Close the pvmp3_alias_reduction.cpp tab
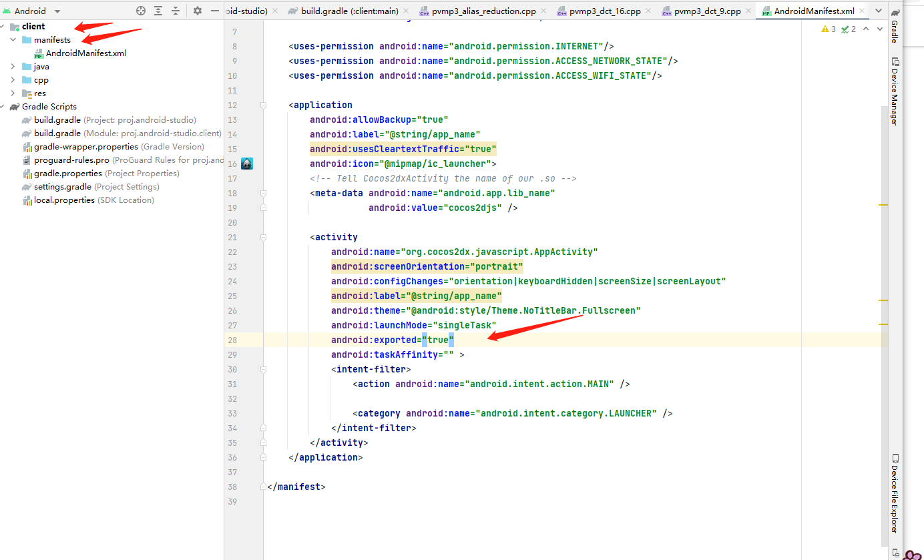The width and height of the screenshot is (924, 560). click(x=542, y=11)
